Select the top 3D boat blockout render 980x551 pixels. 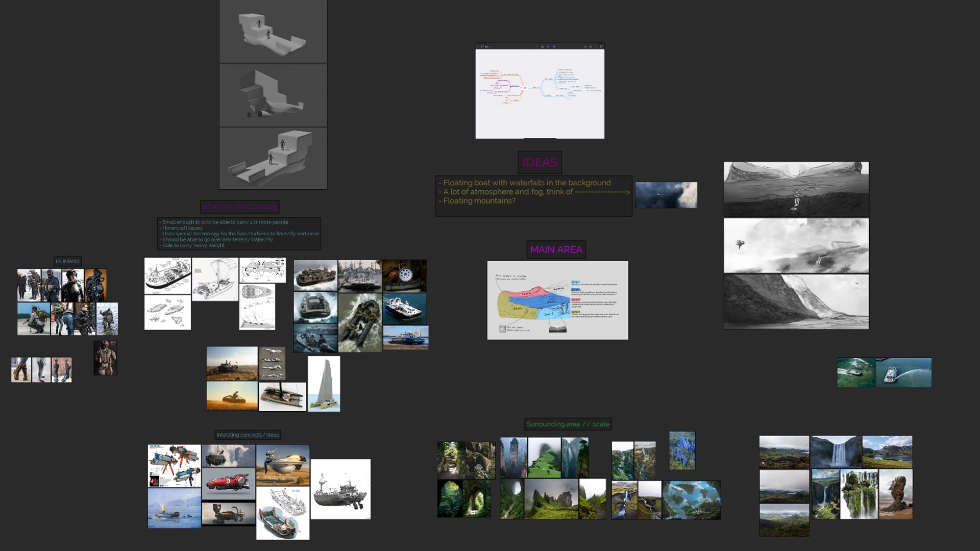[x=273, y=32]
